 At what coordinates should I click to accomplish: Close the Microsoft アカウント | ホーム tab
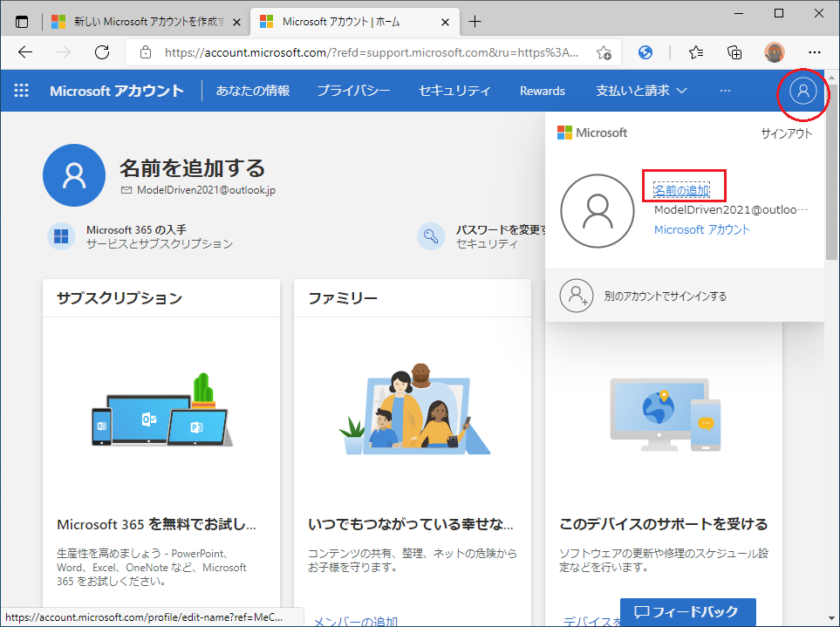445,23
